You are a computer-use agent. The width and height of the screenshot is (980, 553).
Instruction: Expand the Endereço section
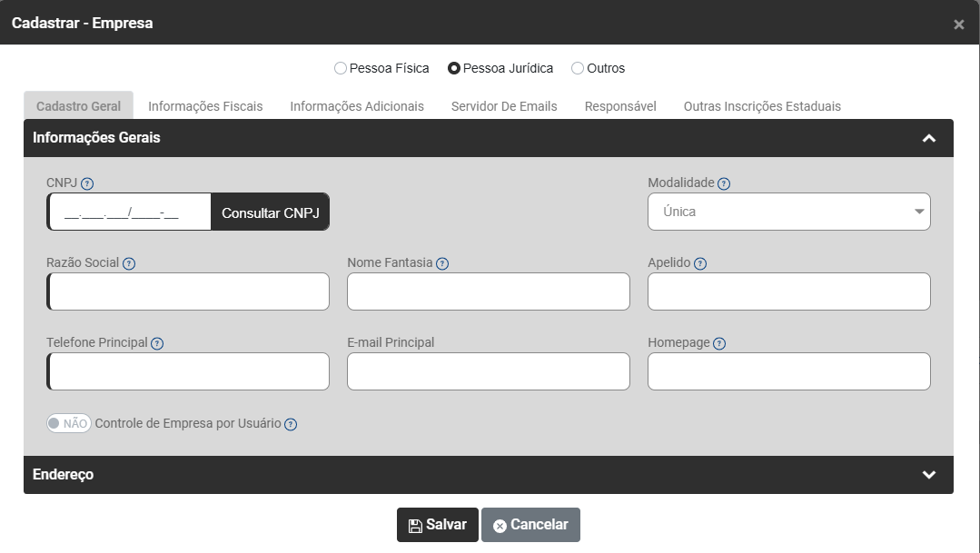(x=928, y=475)
